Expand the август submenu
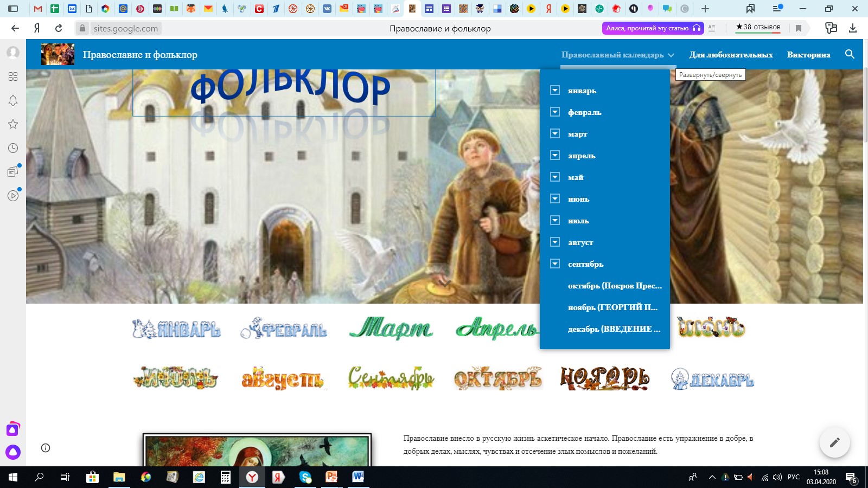 554,242
